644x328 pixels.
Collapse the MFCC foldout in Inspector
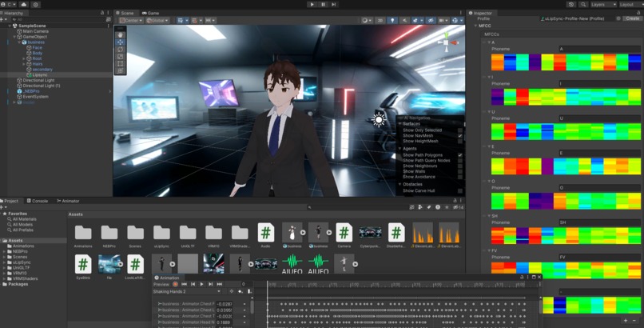pos(475,26)
